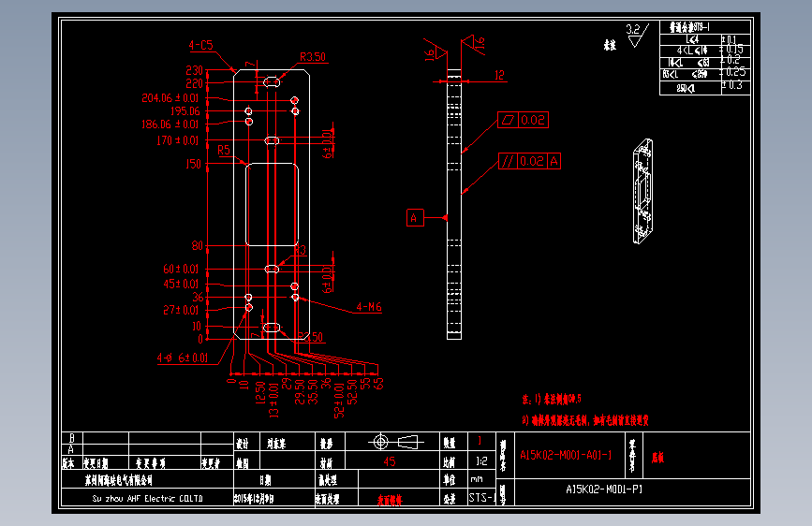Select the R5 radius label
Image resolution: width=812 pixels, height=526 pixels.
pyautogui.click(x=224, y=150)
